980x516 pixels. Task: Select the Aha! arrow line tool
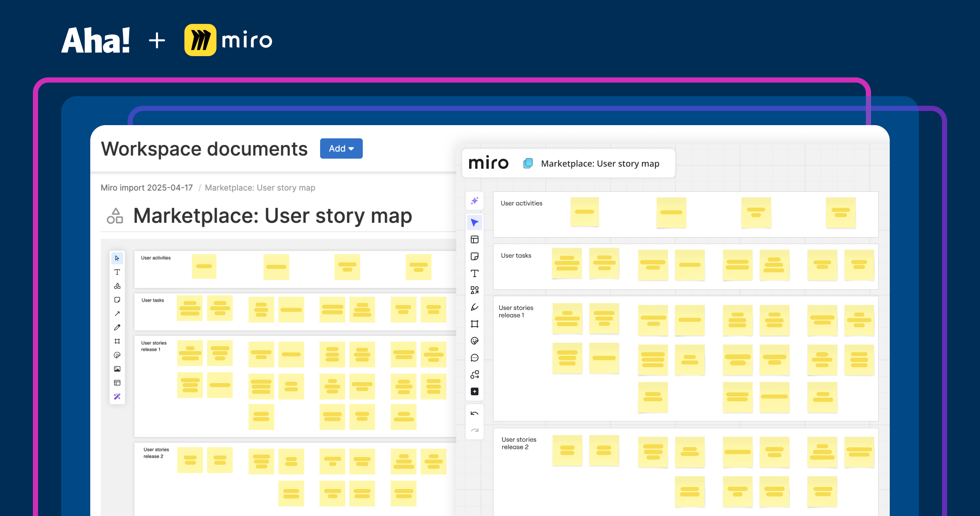coord(117,313)
